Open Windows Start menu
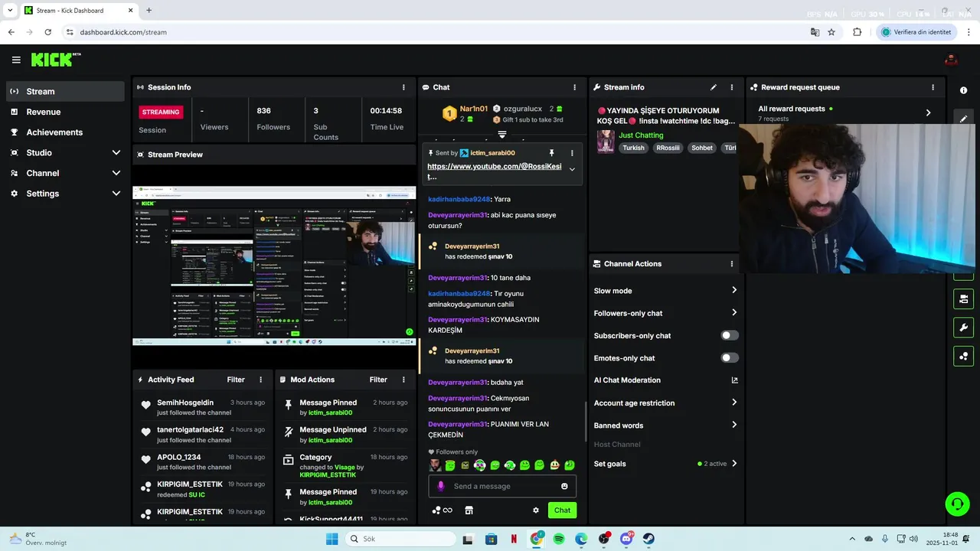980x551 pixels. (332, 539)
